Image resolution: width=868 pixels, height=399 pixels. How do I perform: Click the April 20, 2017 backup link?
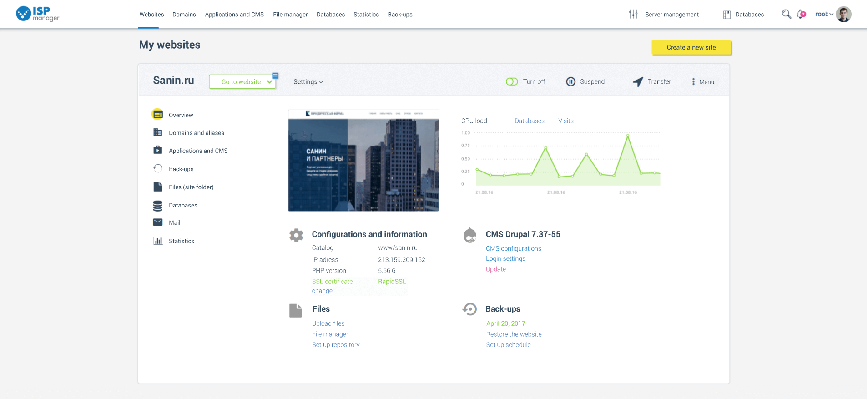coord(505,323)
